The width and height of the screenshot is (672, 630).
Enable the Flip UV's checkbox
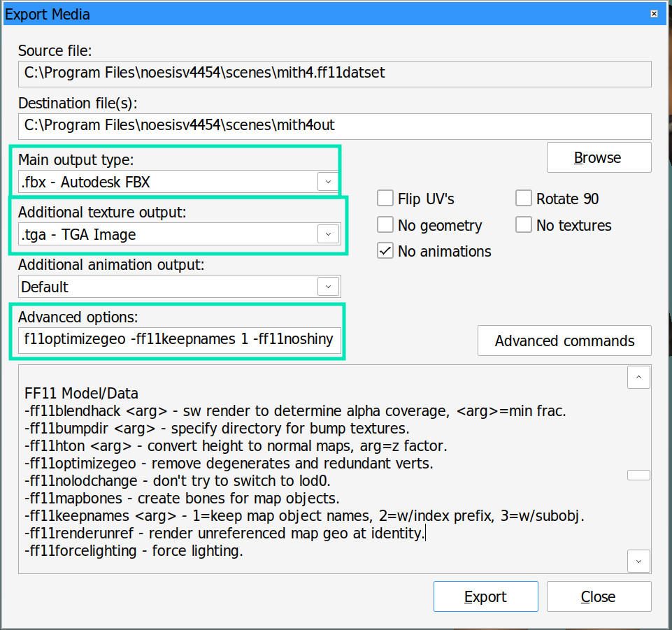385,199
